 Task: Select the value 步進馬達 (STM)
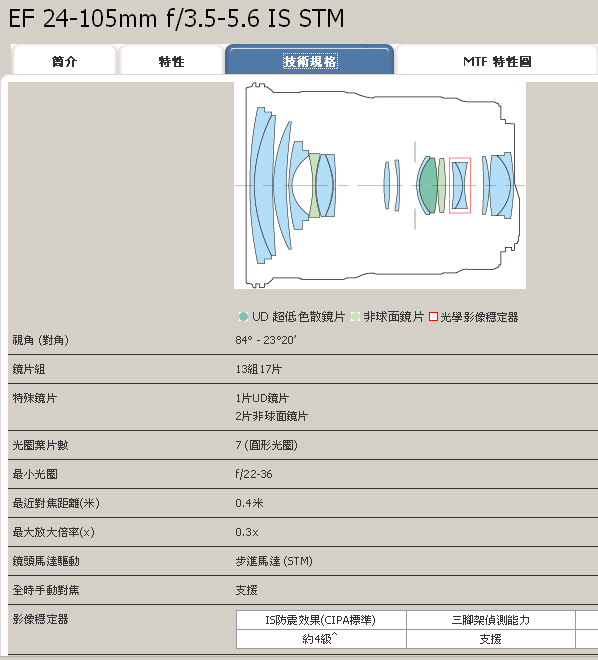tap(274, 561)
